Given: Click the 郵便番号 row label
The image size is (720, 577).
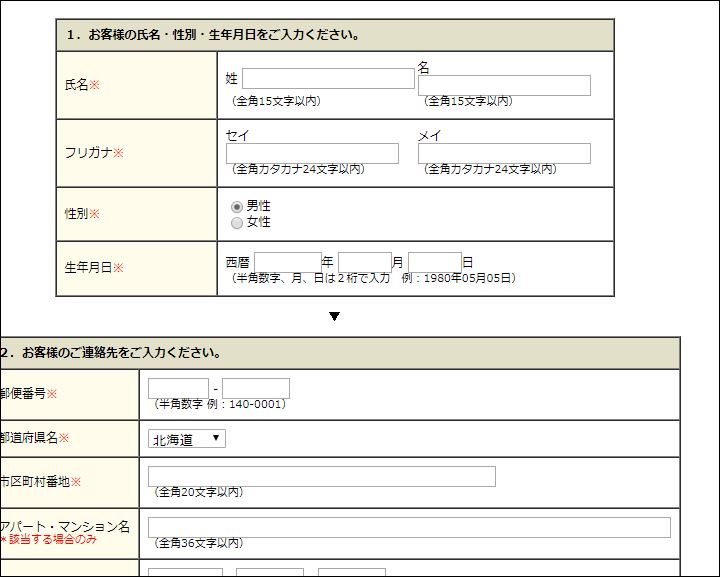Looking at the screenshot, I should click(x=28, y=393).
